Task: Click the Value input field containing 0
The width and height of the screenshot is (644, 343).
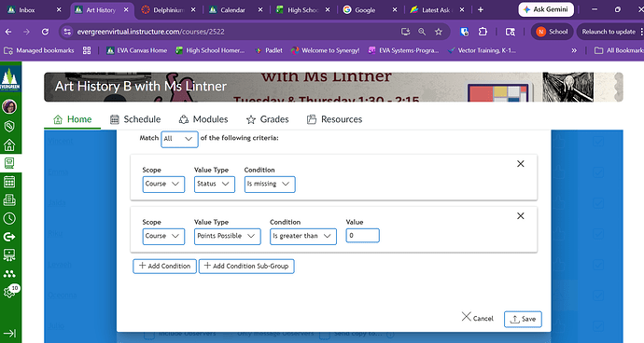Action: pyautogui.click(x=363, y=236)
